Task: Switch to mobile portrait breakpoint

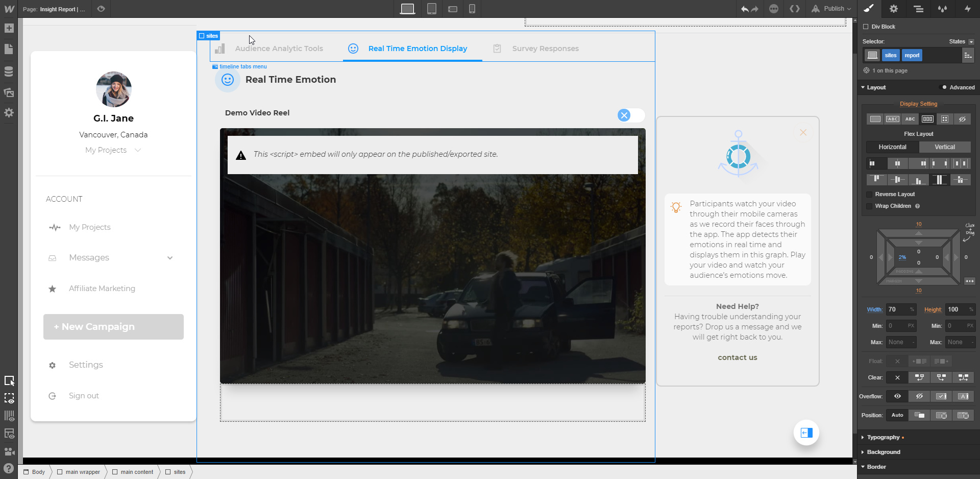Action: click(x=472, y=9)
